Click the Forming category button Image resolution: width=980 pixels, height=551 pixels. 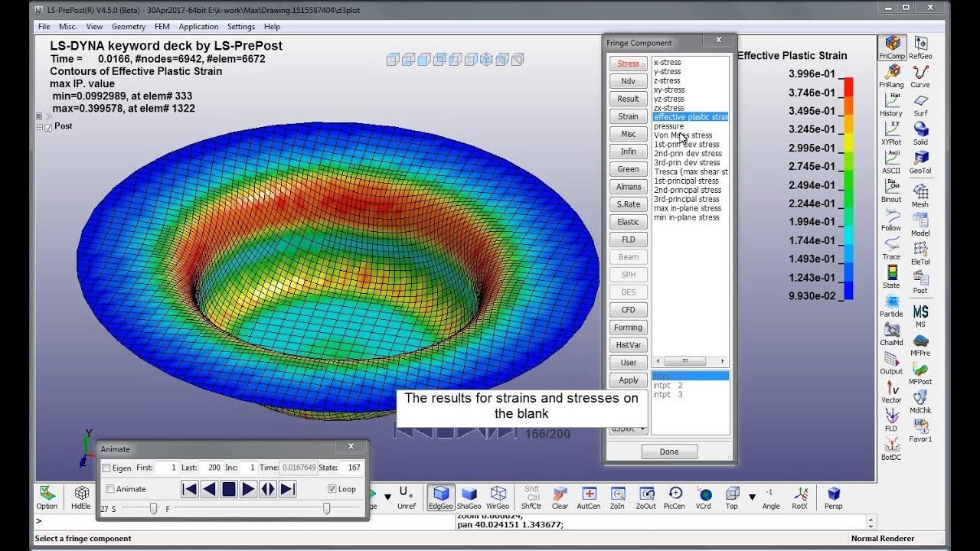coord(628,328)
